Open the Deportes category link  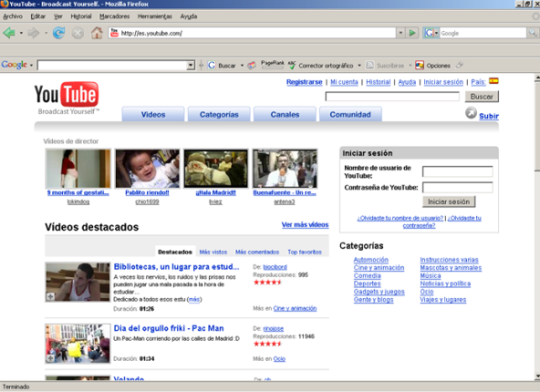pyautogui.click(x=367, y=284)
